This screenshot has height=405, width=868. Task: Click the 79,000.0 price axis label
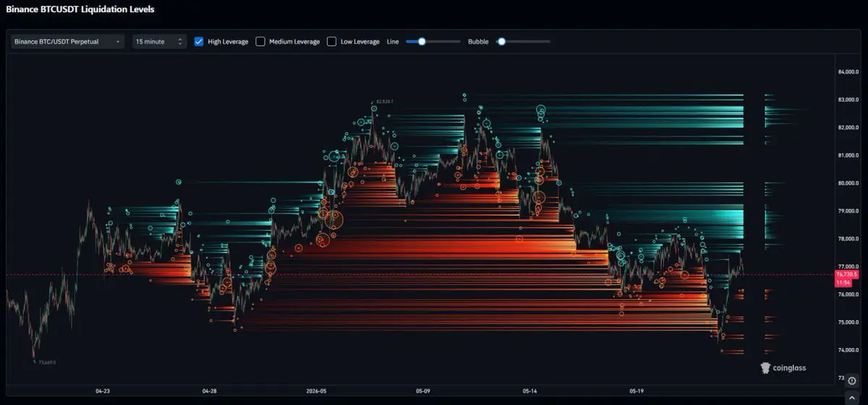tap(847, 211)
